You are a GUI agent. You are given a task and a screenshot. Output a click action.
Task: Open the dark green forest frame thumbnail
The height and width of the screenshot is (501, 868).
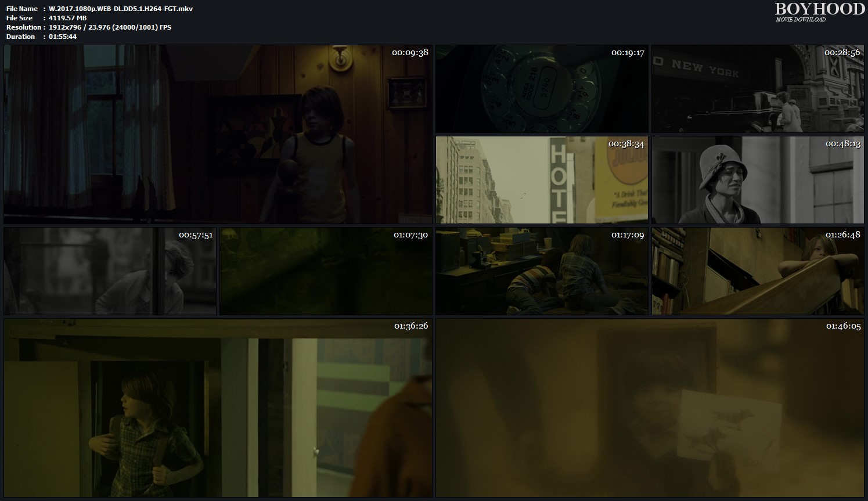326,271
